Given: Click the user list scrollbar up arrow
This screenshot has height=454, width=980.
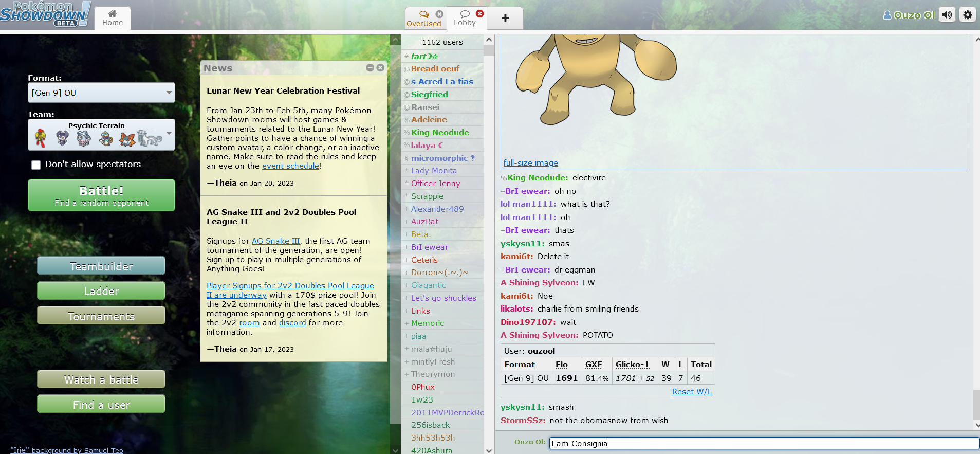Looking at the screenshot, I should 489,40.
